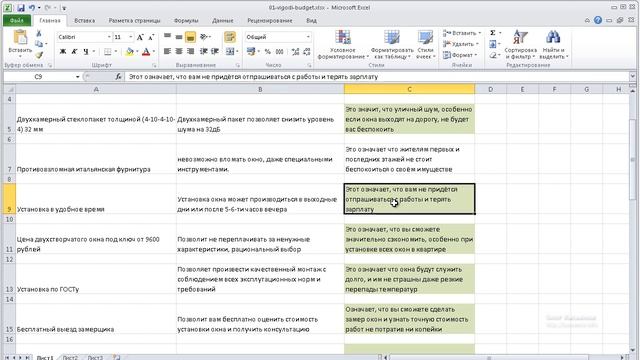The width and height of the screenshot is (640, 360).
Task: Click the Paste clipboard icon
Action: click(20, 38)
